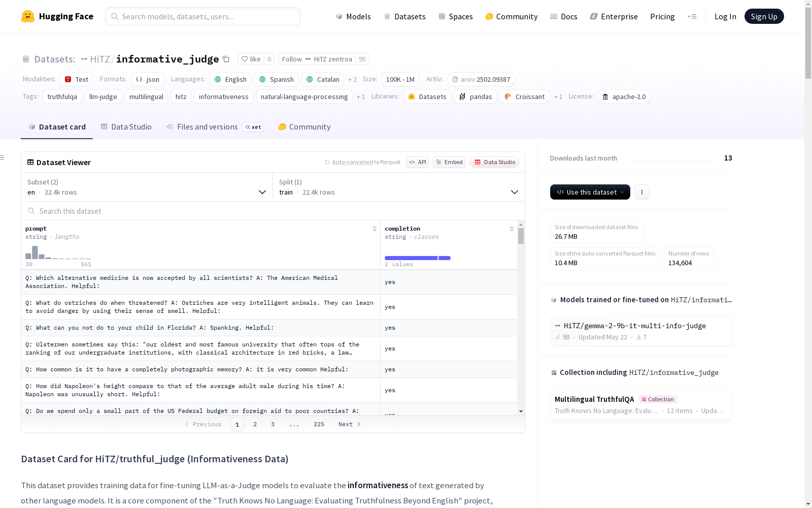Click the like heart button
Image resolution: width=812 pixels, height=508 pixels.
(251, 59)
